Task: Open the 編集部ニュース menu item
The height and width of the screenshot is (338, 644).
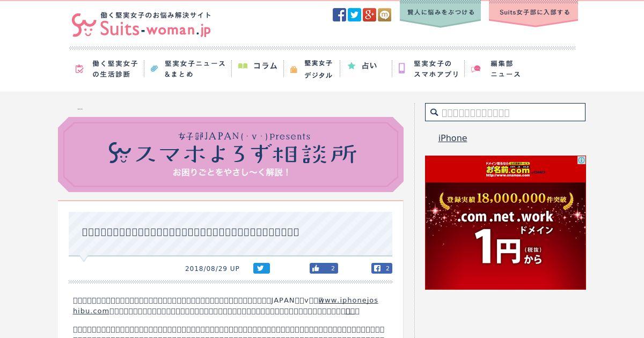Action: [x=506, y=69]
